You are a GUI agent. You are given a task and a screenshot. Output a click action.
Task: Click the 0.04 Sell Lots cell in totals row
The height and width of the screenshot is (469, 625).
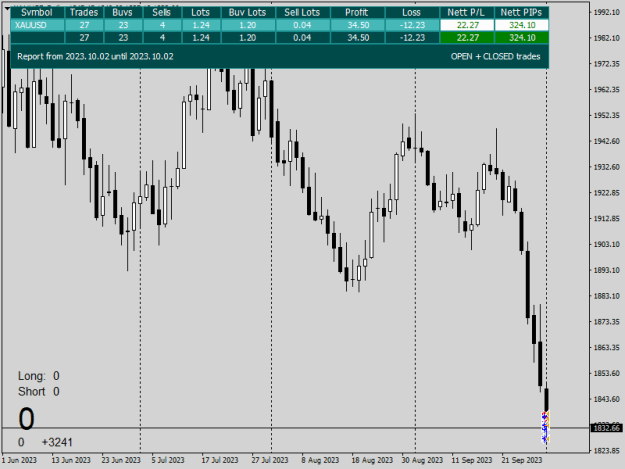302,38
